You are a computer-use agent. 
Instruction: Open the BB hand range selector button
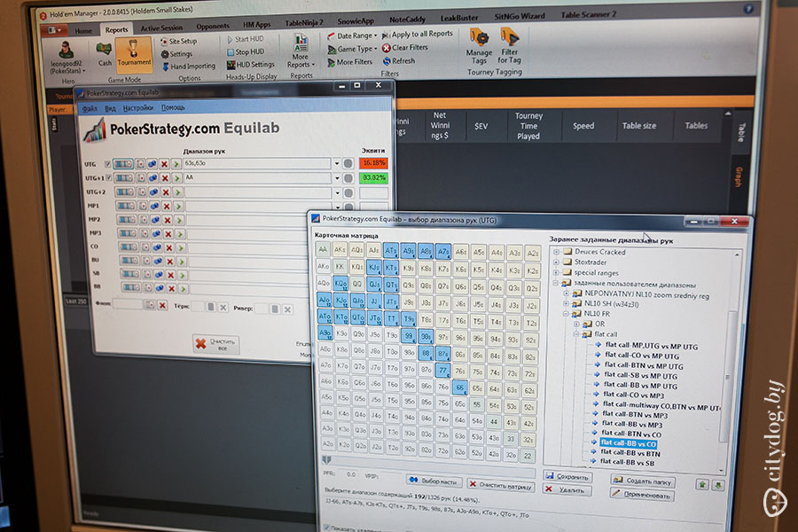[x=131, y=287]
